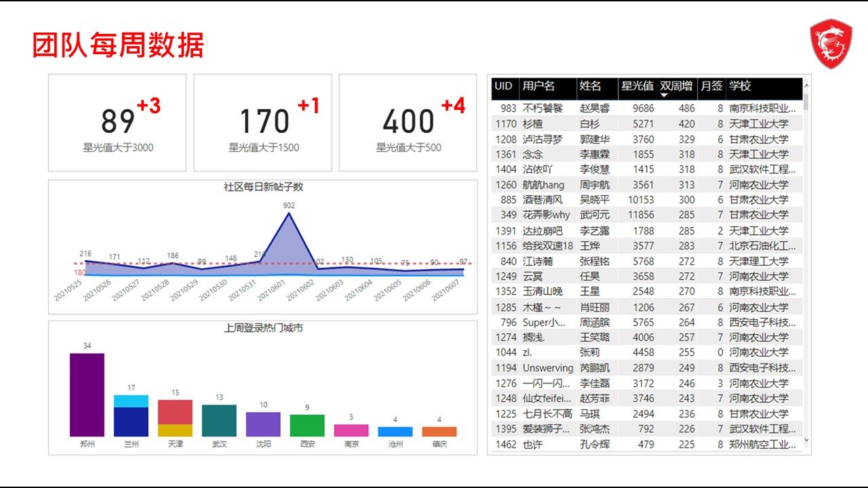This screenshot has width=868, height=488.
Task: Select the row for user 给我双速18
Action: coord(647,246)
